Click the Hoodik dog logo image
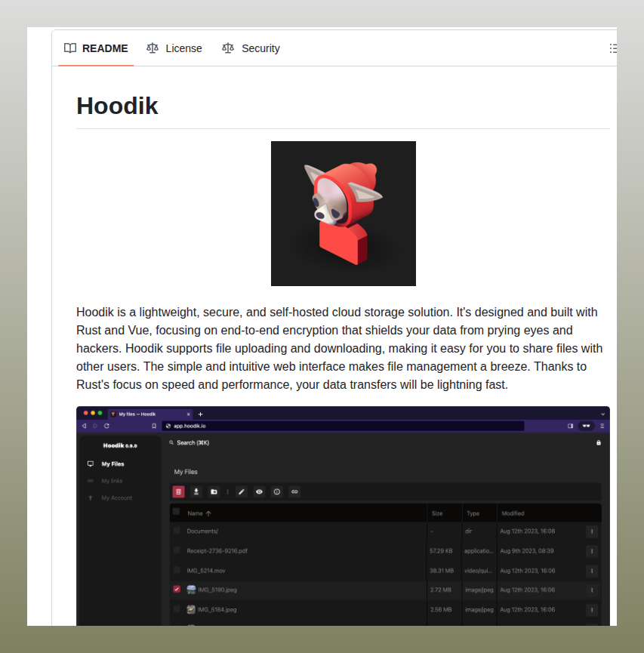 pos(344,214)
